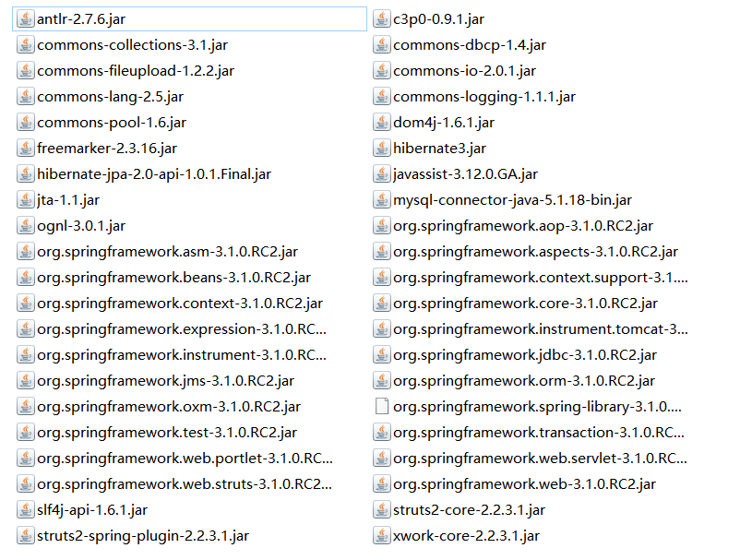Click the icon beside commons-io-2.0.1.jar
Screen dimensions: 740x560
(x=381, y=71)
